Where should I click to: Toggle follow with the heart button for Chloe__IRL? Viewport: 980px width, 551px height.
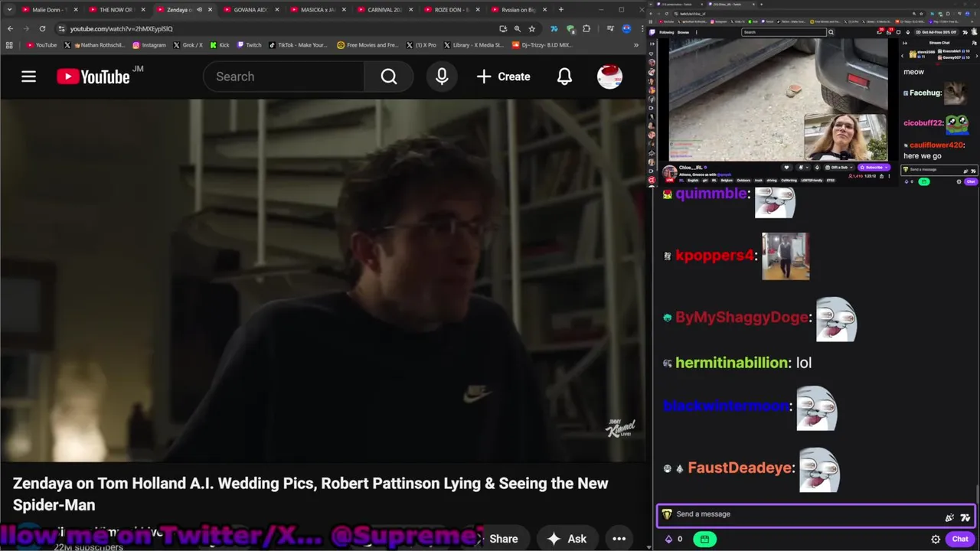coord(786,168)
